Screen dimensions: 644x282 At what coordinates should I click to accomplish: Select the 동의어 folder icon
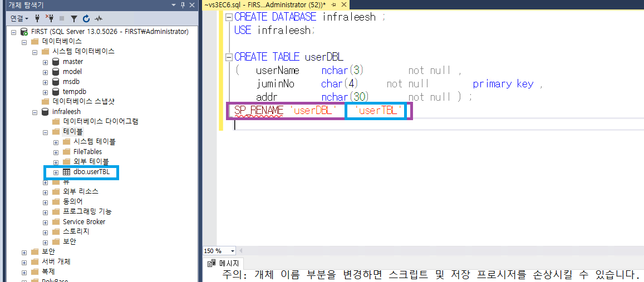tap(56, 201)
